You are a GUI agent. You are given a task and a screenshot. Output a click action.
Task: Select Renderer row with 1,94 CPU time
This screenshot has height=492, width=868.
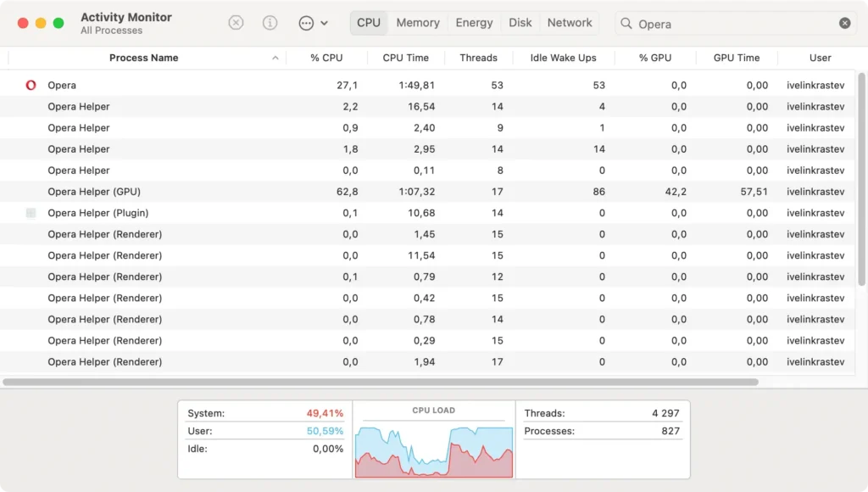pos(427,362)
